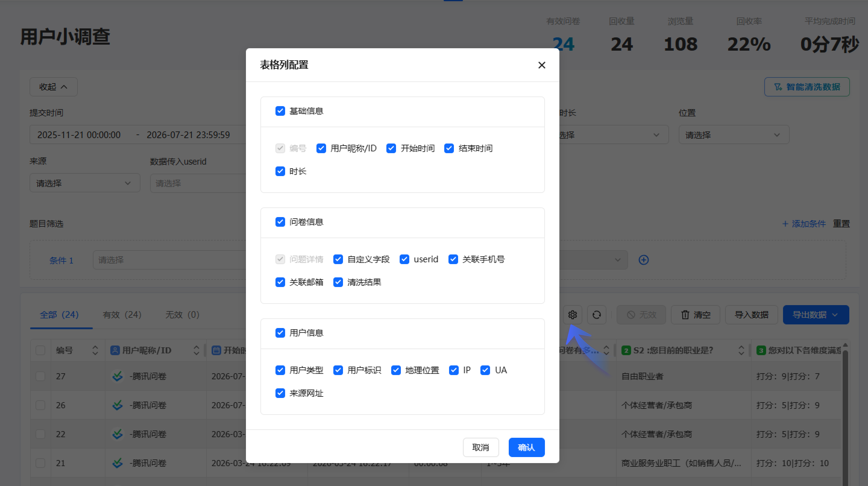
Task: Click 腾讯问卷 source icon in row 21
Action: tap(117, 463)
